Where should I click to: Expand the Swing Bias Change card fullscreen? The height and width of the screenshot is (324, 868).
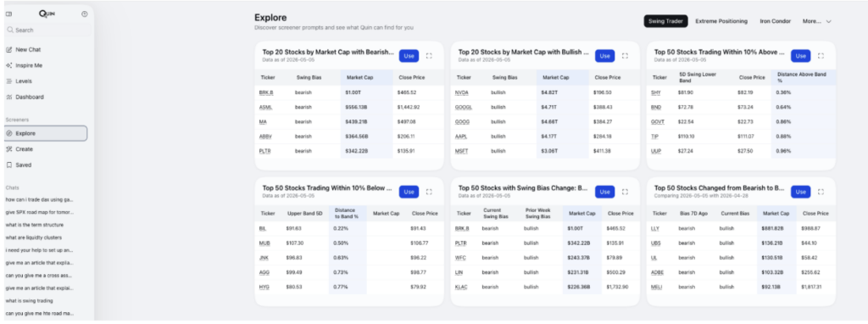pos(625,192)
